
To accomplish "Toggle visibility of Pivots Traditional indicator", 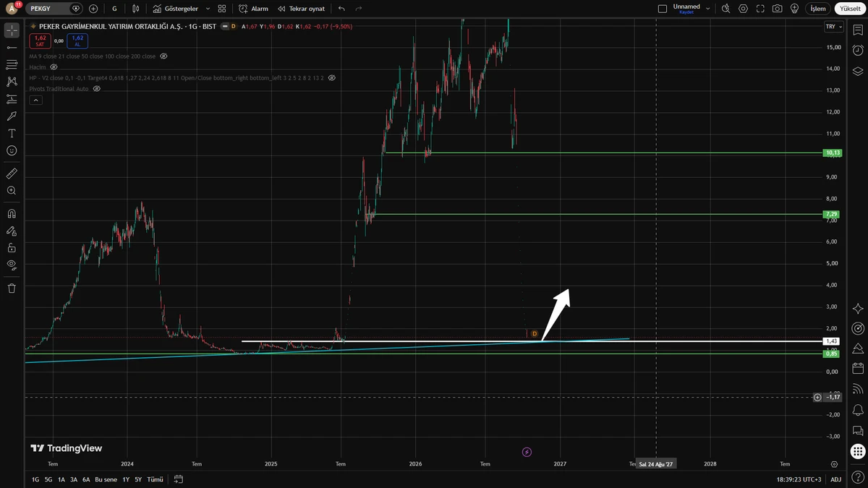I will coord(96,88).
